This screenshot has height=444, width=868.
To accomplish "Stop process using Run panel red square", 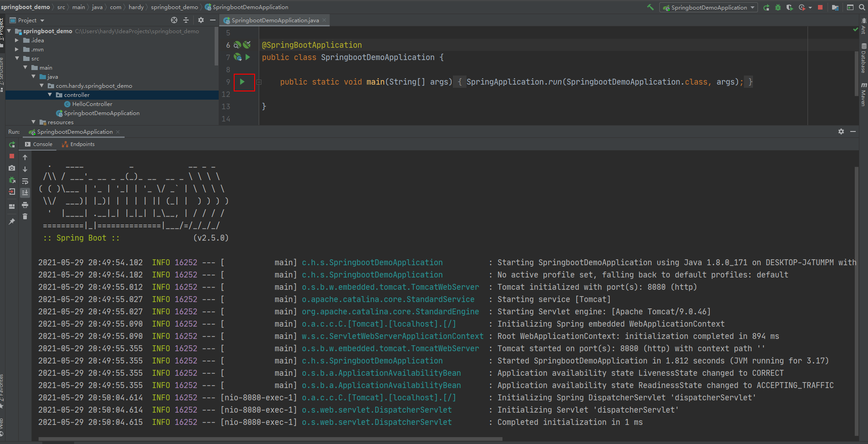I will point(12,156).
